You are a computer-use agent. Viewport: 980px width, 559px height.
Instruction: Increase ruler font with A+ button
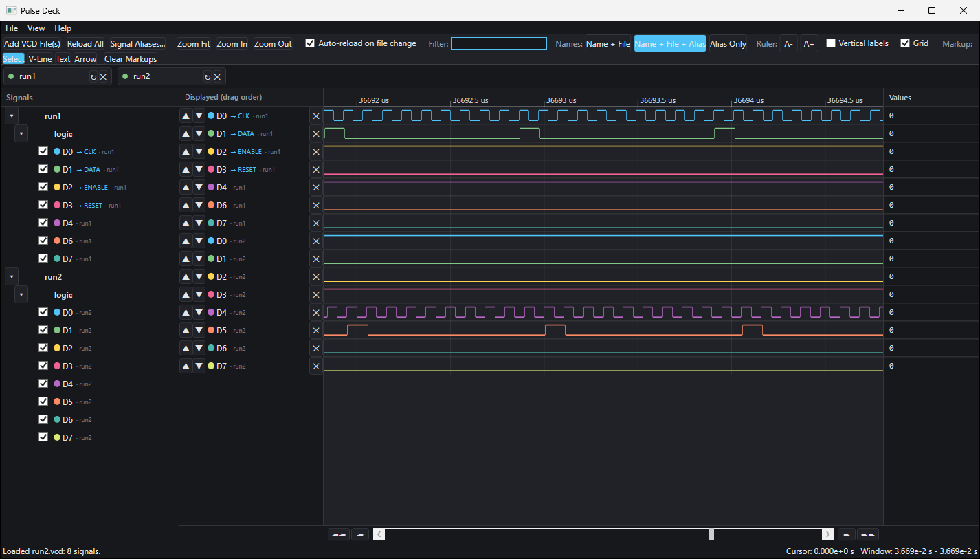tap(809, 44)
